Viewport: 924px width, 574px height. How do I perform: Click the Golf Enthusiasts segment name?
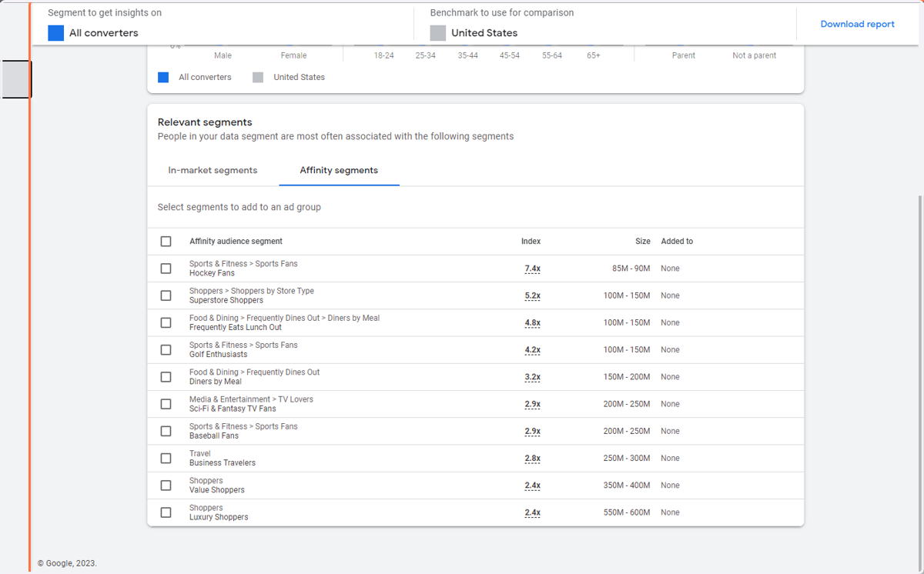tap(219, 355)
